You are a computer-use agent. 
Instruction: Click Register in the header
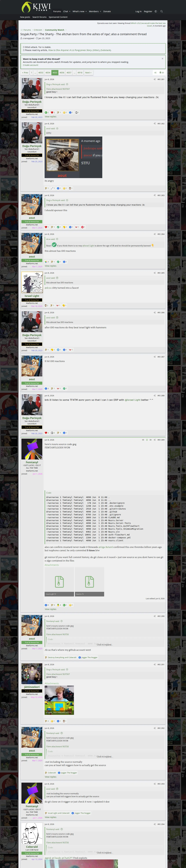point(148,11)
